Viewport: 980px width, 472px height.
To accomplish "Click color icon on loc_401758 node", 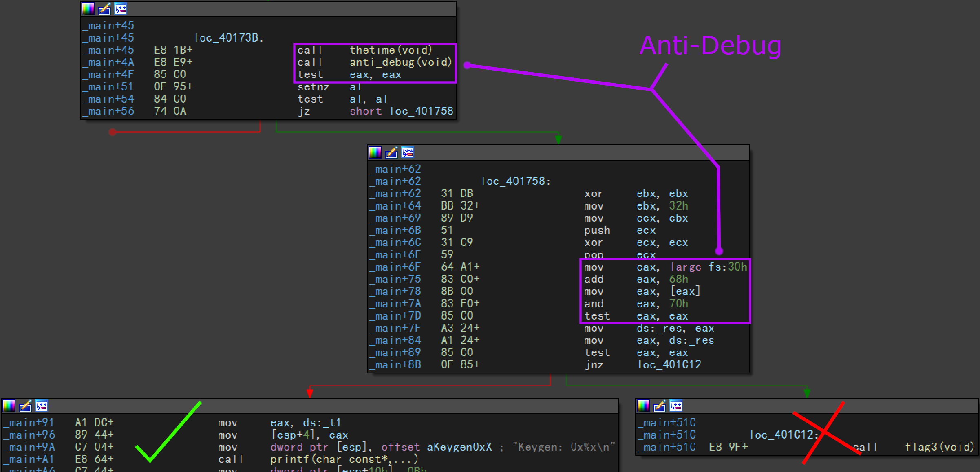I will pos(375,152).
